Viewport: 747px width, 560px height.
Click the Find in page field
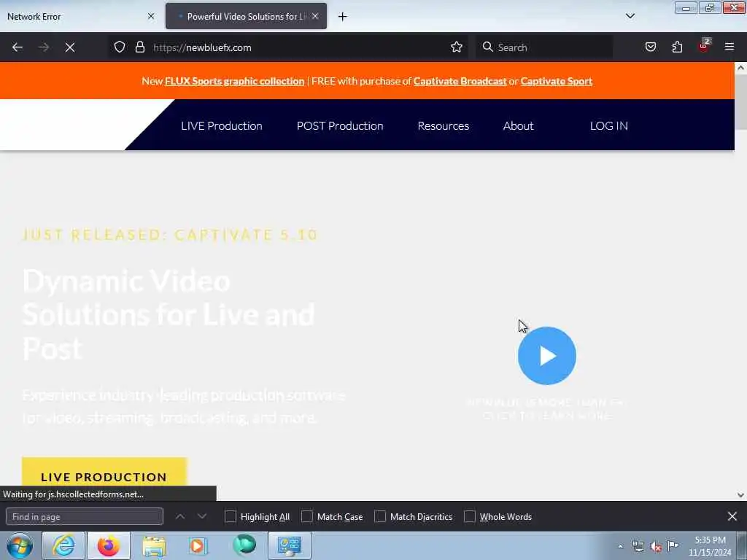click(x=85, y=516)
